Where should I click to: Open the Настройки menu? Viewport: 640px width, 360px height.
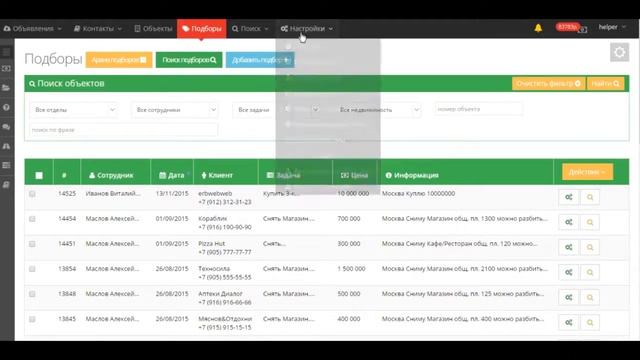tap(307, 29)
